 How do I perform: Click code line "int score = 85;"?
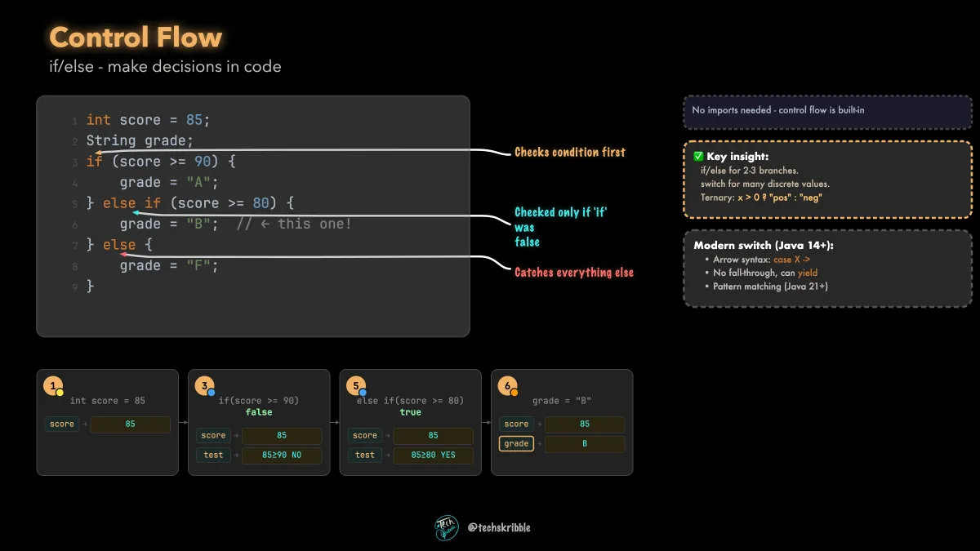click(x=148, y=120)
